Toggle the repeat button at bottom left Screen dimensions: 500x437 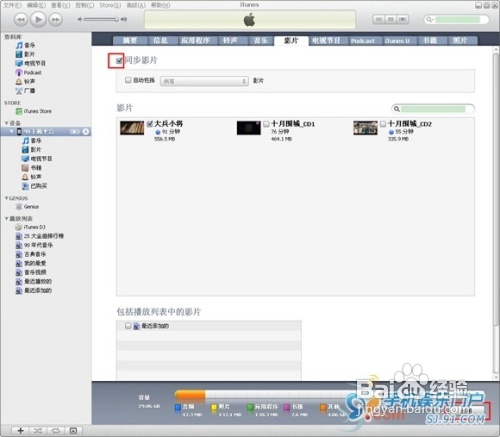[x=55, y=431]
